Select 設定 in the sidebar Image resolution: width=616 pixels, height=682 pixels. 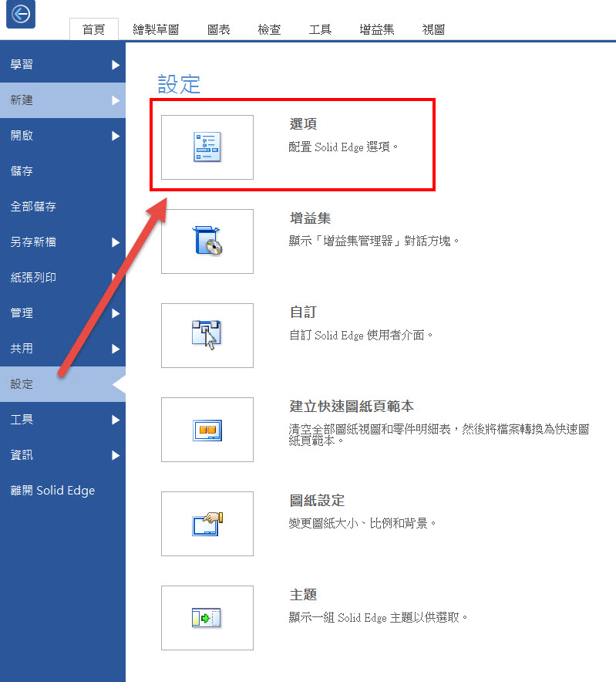pyautogui.click(x=62, y=384)
